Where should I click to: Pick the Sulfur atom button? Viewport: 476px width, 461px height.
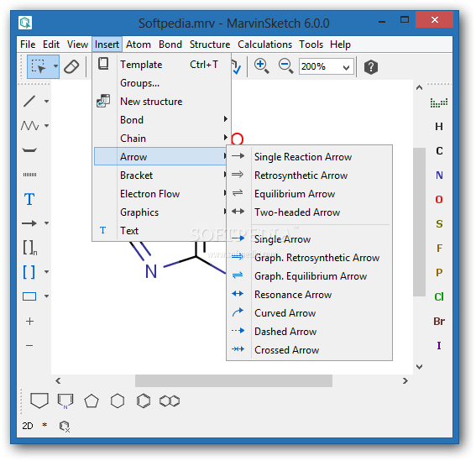(439, 224)
